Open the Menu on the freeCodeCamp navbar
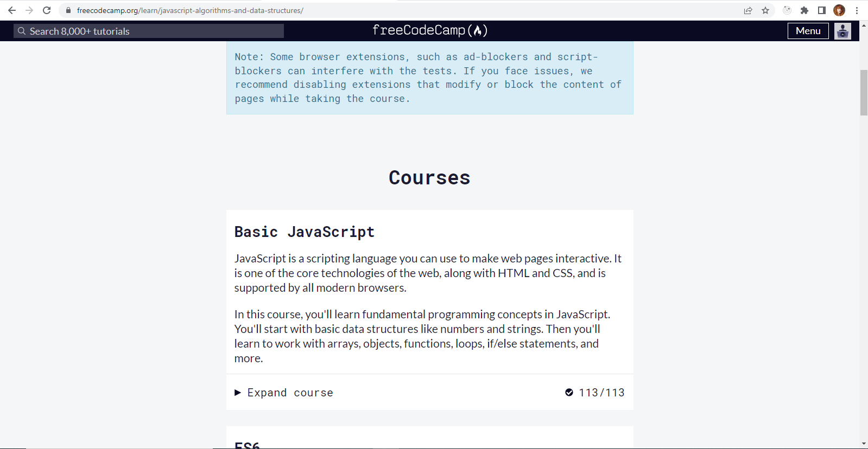868x449 pixels. (808, 31)
